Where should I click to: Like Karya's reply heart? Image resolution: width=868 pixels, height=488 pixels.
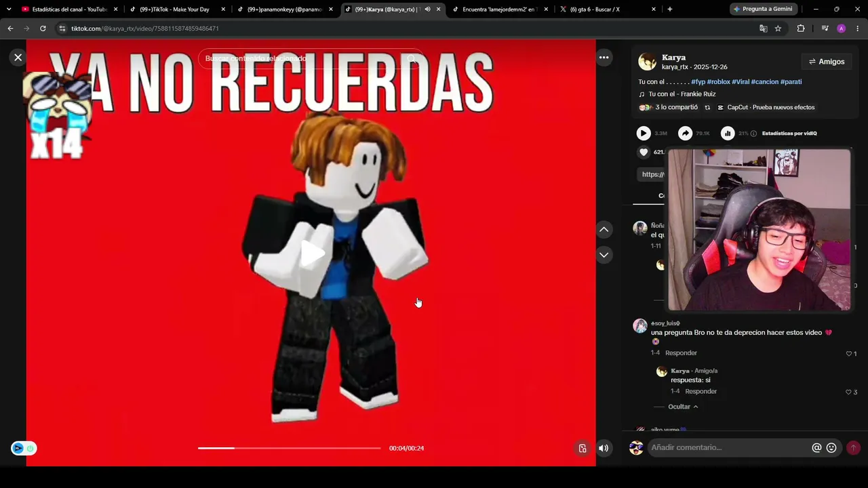pyautogui.click(x=848, y=392)
